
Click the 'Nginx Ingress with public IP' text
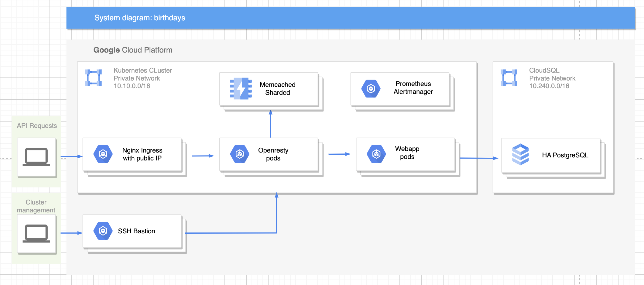coord(142,154)
